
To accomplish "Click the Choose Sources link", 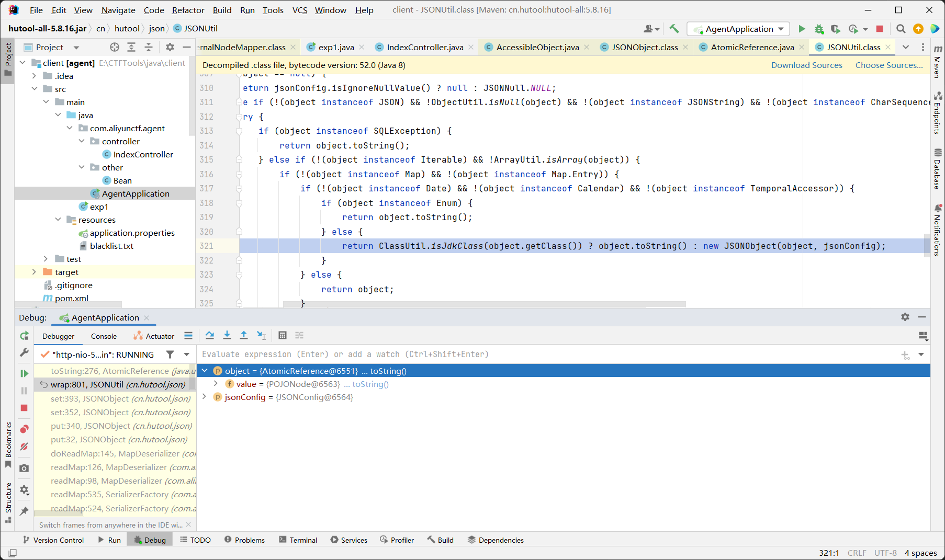I will [x=889, y=65].
